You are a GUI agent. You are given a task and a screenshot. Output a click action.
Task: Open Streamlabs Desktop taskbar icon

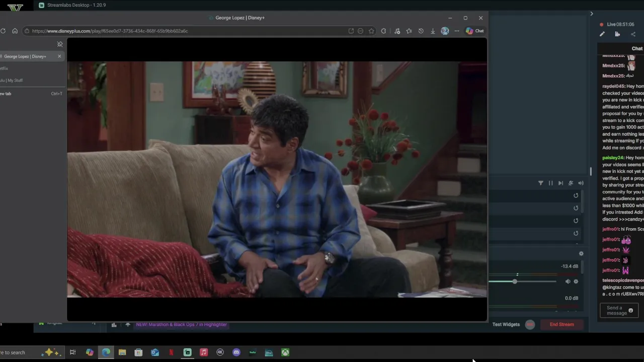(x=188, y=352)
